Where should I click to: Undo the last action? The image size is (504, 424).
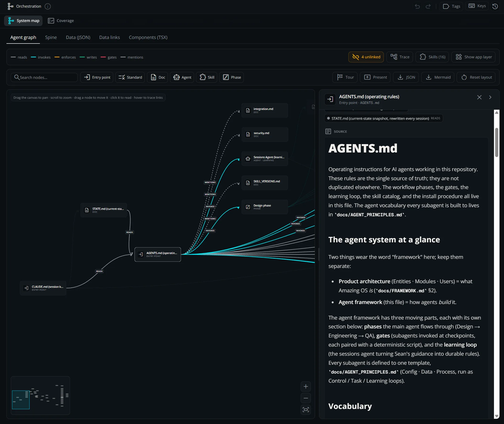click(x=417, y=6)
